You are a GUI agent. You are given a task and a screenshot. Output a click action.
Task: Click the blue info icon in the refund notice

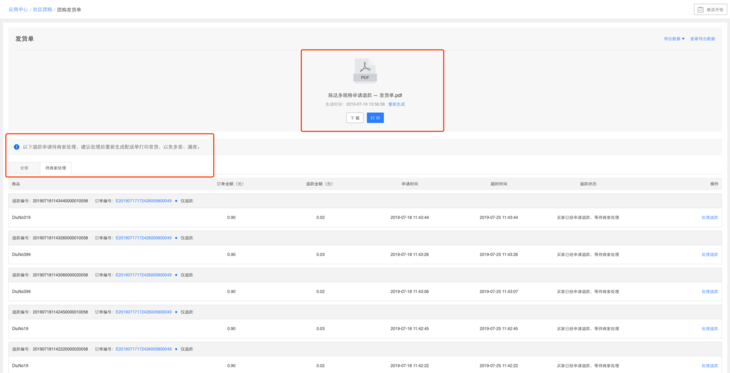tap(16, 147)
